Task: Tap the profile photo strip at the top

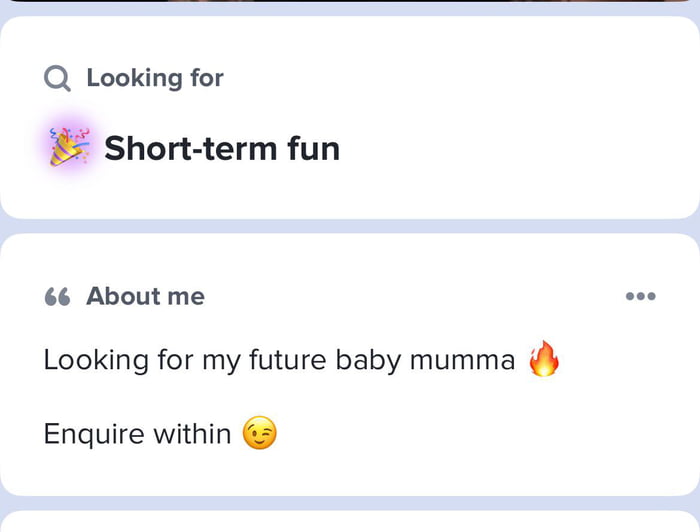Action: click(350, 1)
